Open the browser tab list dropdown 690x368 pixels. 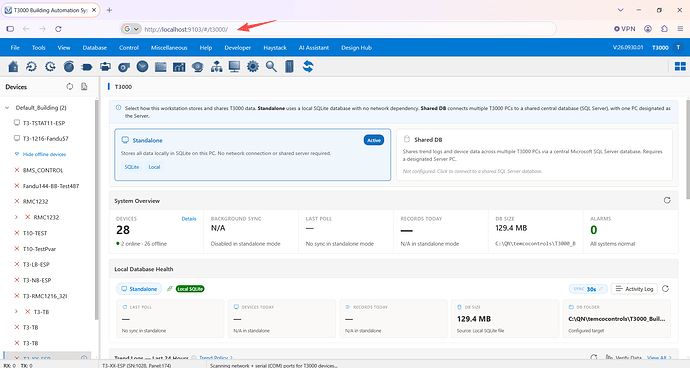(620, 10)
